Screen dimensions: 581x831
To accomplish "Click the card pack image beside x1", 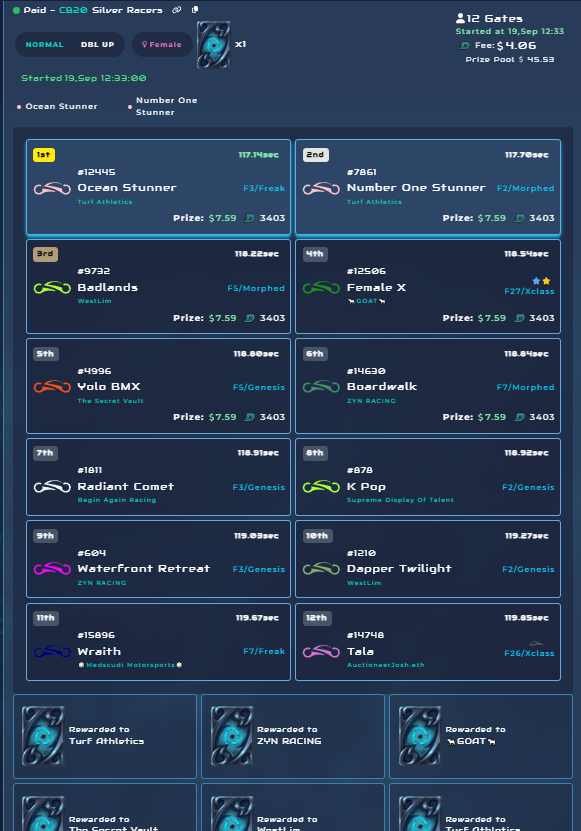I will click(214, 45).
